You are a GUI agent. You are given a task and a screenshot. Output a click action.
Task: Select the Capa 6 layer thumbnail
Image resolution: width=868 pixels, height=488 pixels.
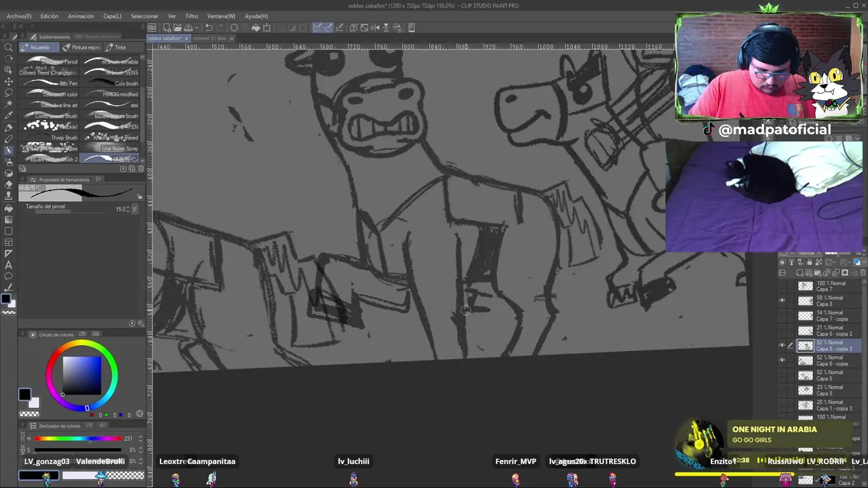pyautogui.click(x=805, y=375)
